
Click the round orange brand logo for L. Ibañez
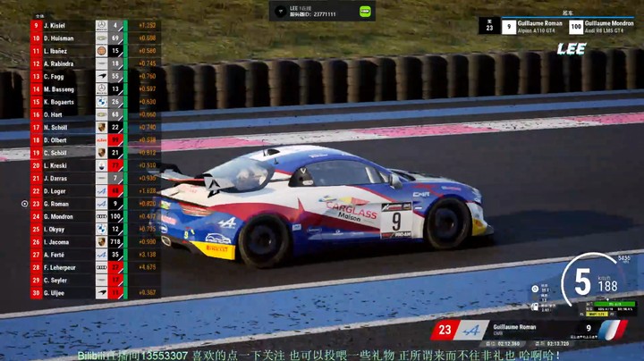[101, 51]
